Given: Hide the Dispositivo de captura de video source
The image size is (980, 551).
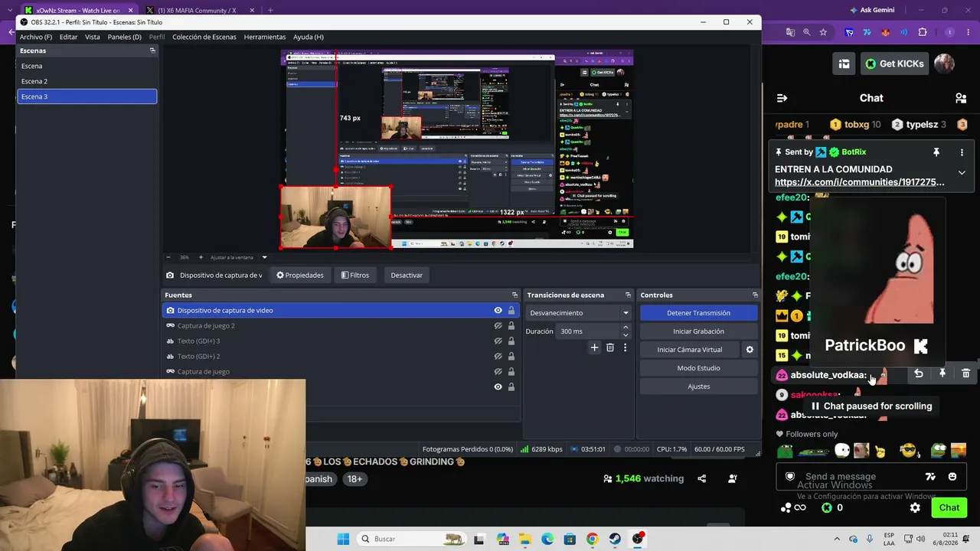Looking at the screenshot, I should tap(498, 310).
